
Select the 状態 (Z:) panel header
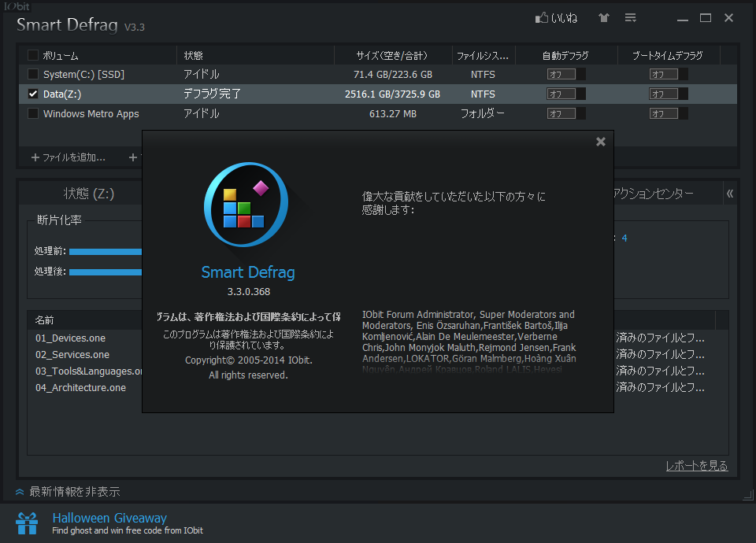point(87,193)
